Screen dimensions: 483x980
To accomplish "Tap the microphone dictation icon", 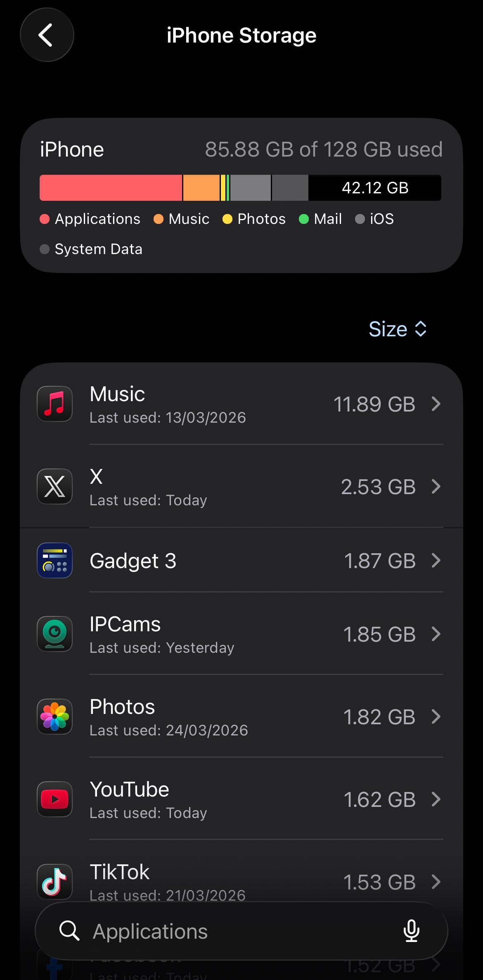I will click(x=411, y=931).
